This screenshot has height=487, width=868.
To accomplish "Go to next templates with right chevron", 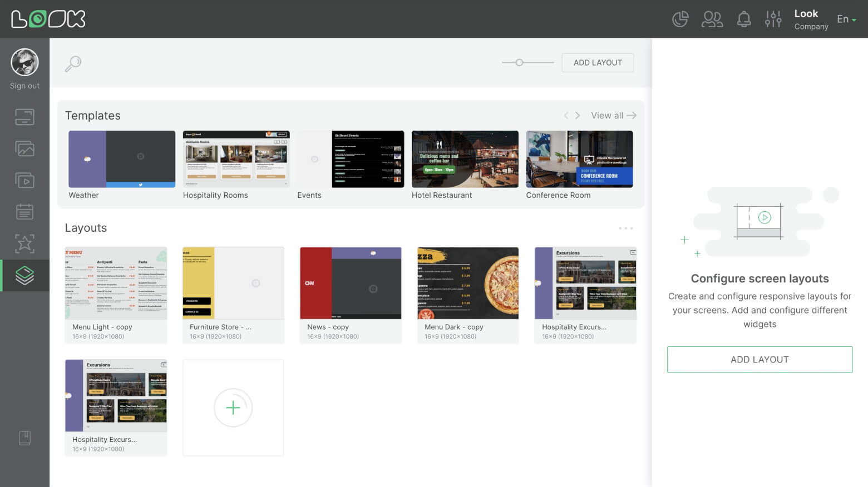I will [x=578, y=116].
